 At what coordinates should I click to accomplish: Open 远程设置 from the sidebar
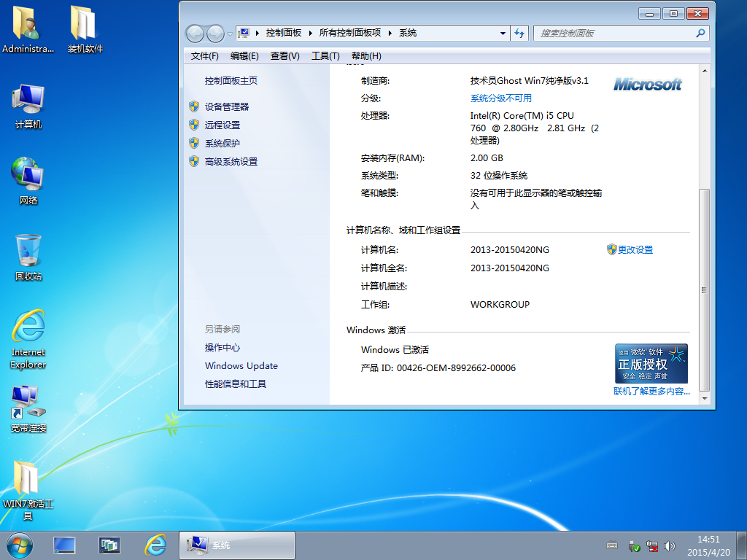[x=222, y=125]
